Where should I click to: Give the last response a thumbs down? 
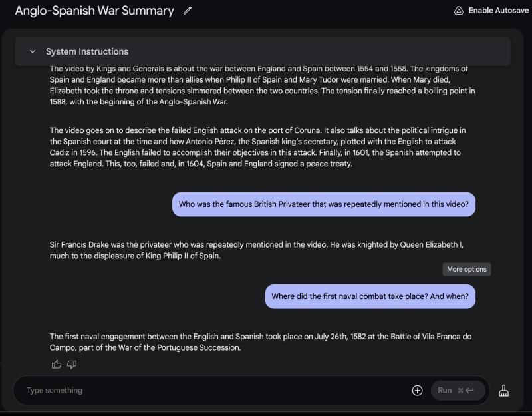[72, 364]
